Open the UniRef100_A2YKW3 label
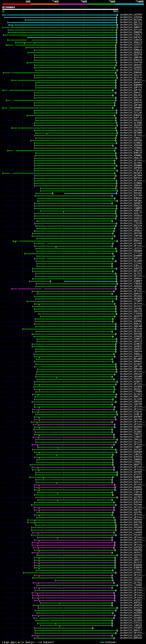The width and height of the screenshot is (146, 644). [x=131, y=243]
